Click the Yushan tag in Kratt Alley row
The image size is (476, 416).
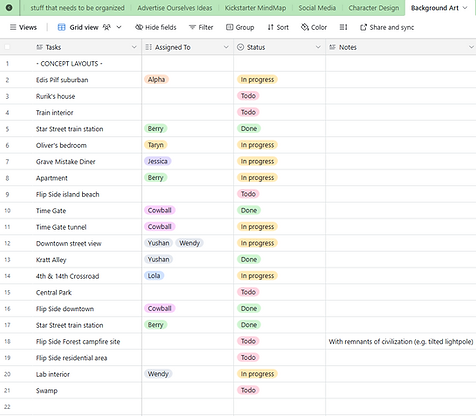[x=158, y=259]
